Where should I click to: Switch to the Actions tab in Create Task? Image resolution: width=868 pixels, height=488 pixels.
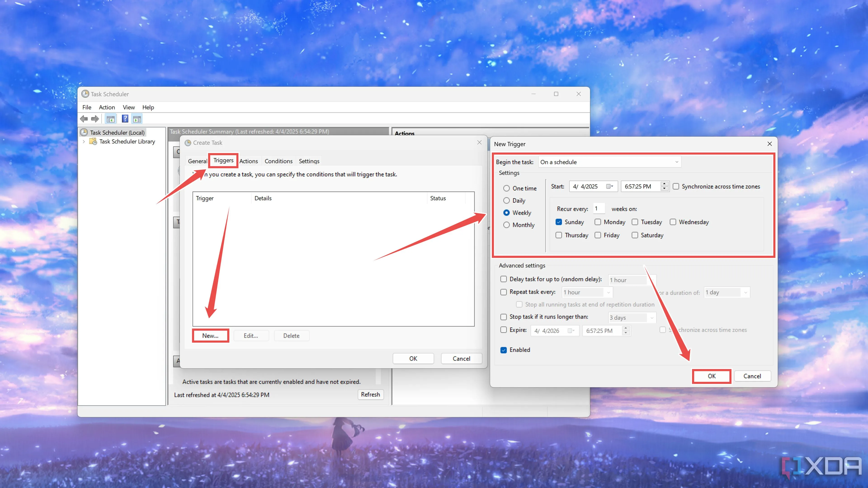[x=248, y=161]
